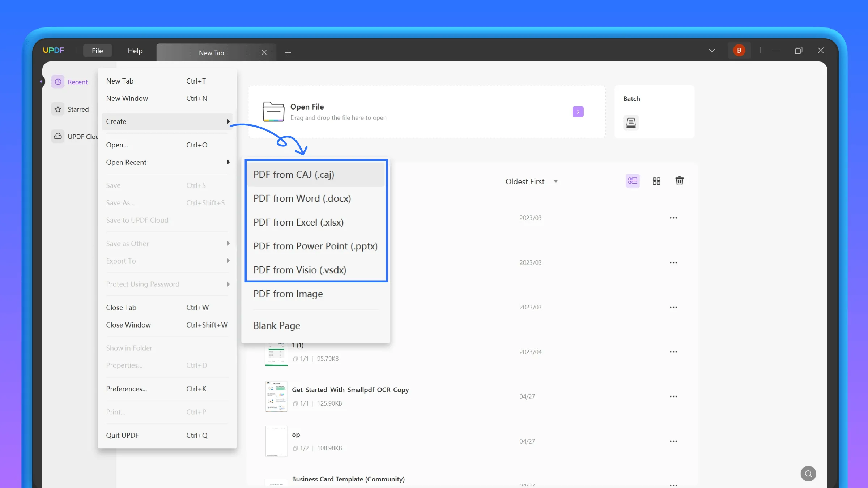Click the Create submenu expander arrow
The width and height of the screenshot is (868, 488).
228,121
